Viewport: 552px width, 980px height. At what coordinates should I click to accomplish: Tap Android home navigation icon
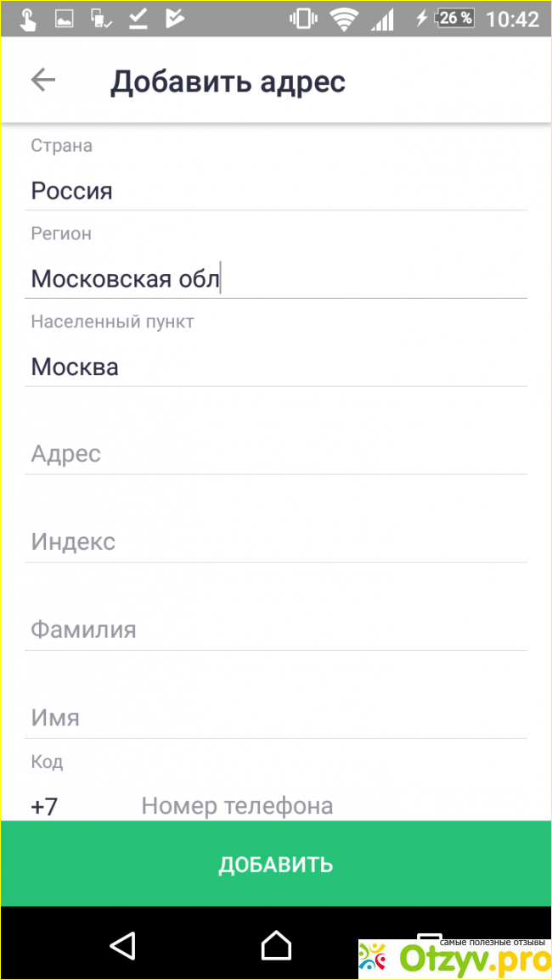(276, 944)
